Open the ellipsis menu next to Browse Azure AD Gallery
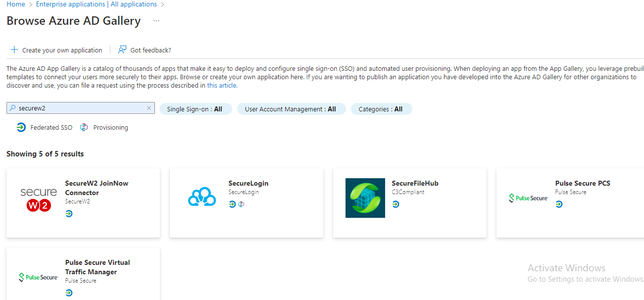This screenshot has height=300, width=644. pyautogui.click(x=156, y=21)
